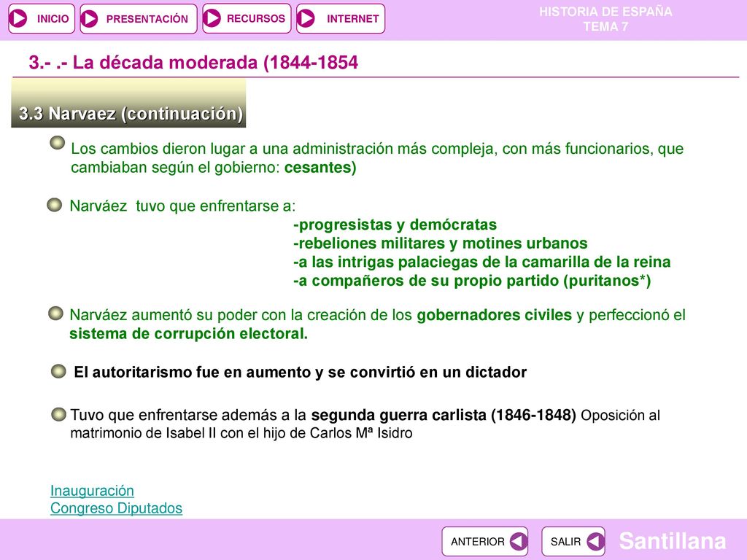Click the Santillana logo text

673,541
